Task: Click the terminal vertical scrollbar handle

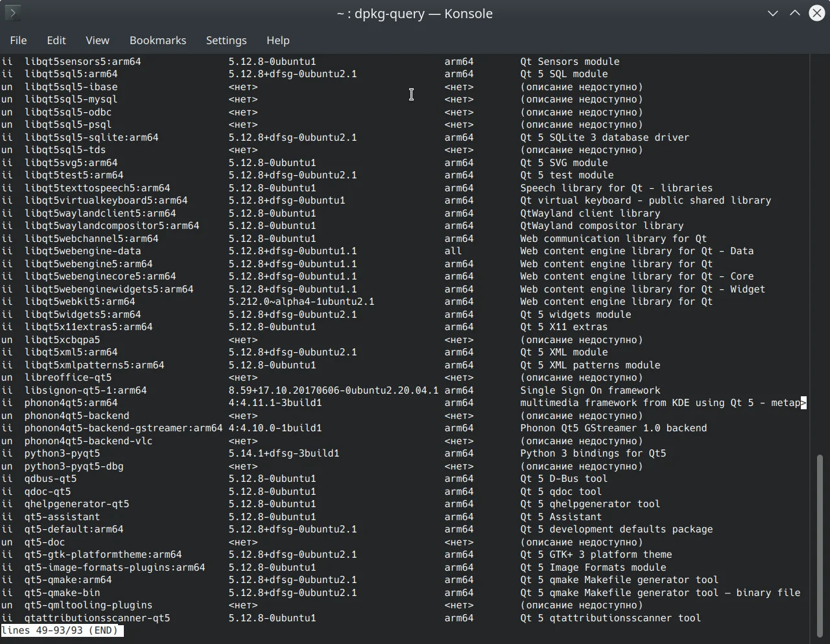Action: (820, 546)
